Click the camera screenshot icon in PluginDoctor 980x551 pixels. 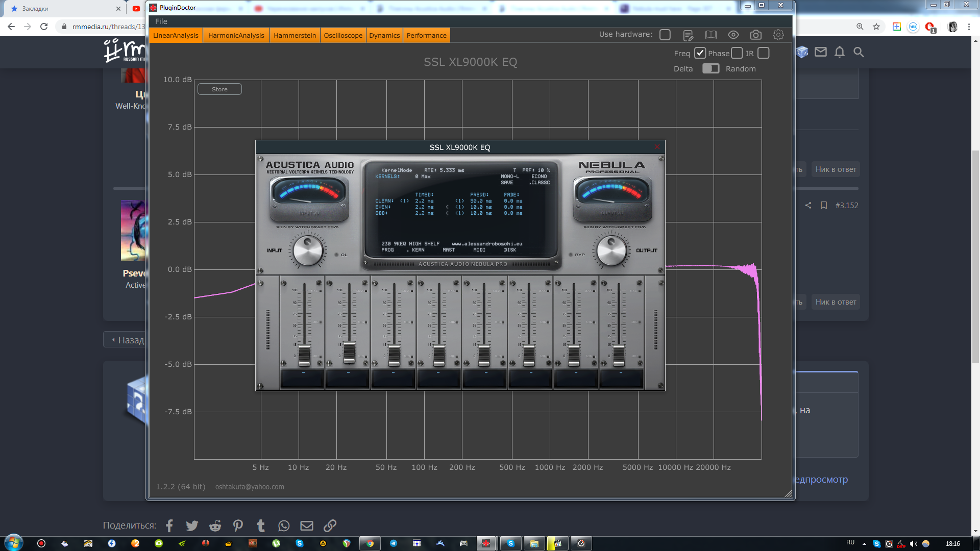tap(756, 35)
